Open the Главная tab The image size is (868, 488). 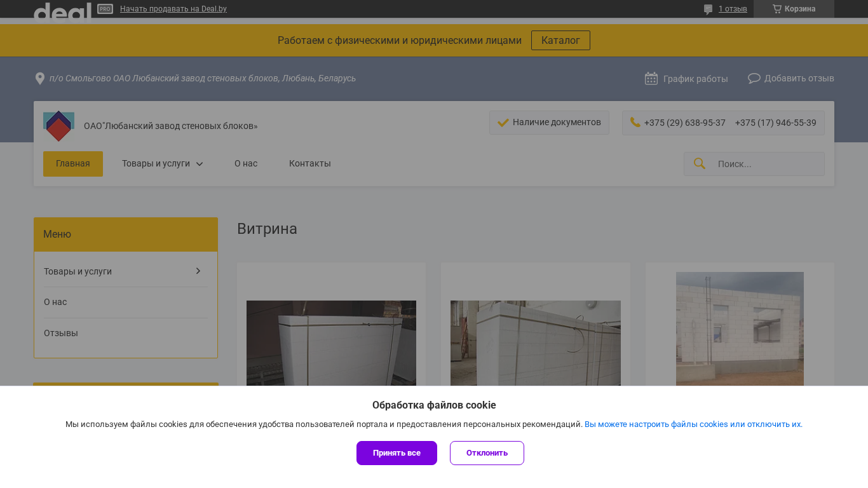click(73, 164)
